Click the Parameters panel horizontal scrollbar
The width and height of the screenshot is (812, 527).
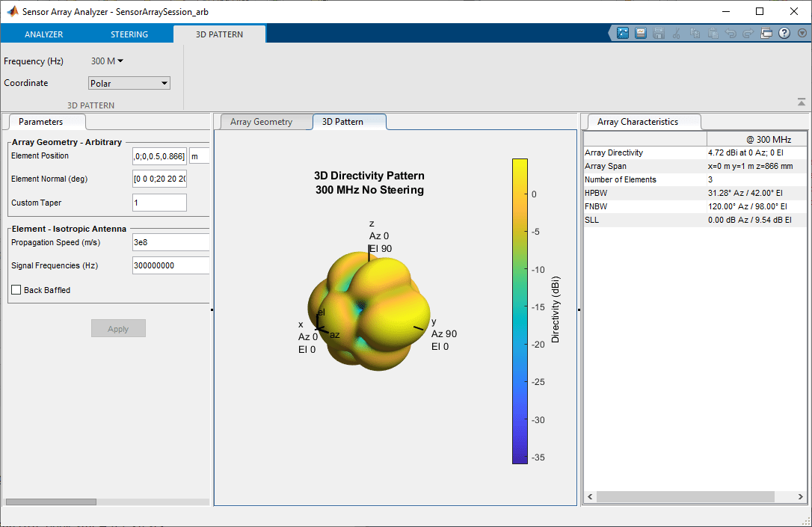(x=51, y=502)
